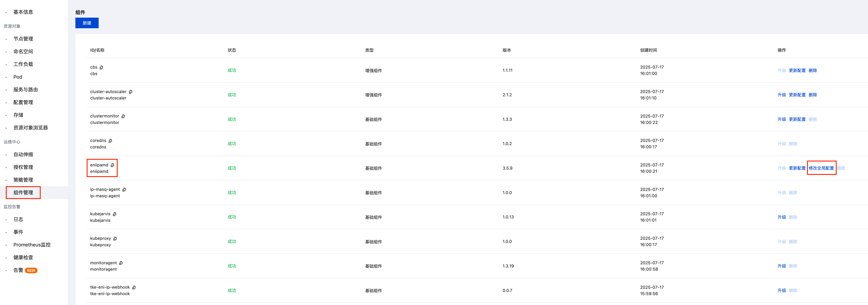The width and height of the screenshot is (868, 305).
Task: Upgrade the cluster-autoscaler component
Action: click(x=781, y=95)
